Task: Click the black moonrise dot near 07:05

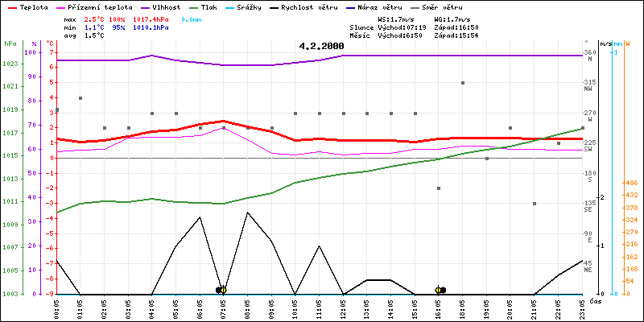Action: pos(218,290)
